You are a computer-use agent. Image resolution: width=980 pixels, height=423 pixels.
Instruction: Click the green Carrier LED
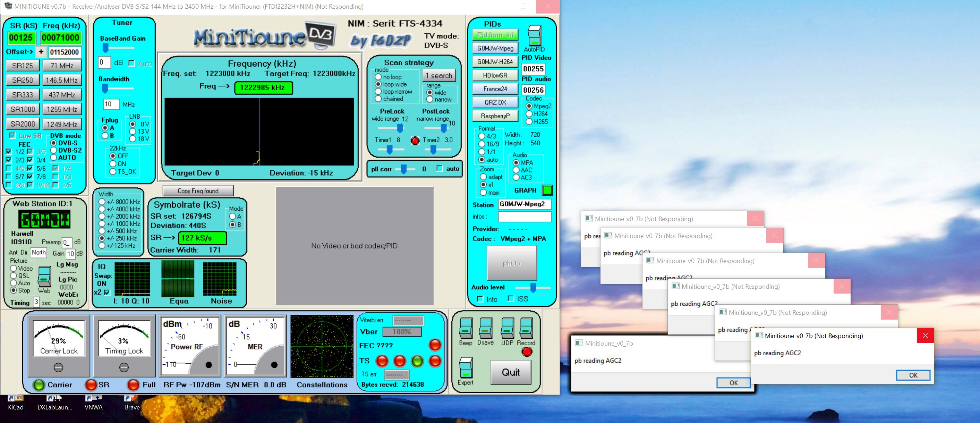click(x=39, y=385)
